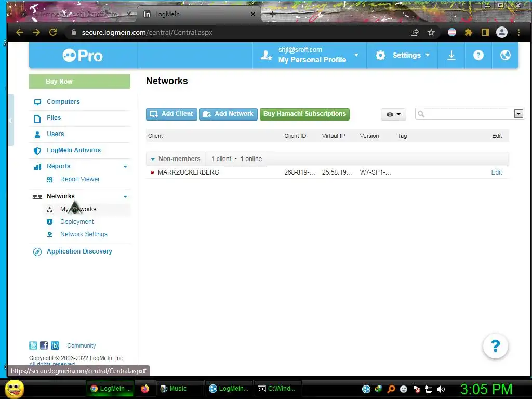Click the yellow smiley start button
Screen dimensions: 532x399
tap(14, 389)
